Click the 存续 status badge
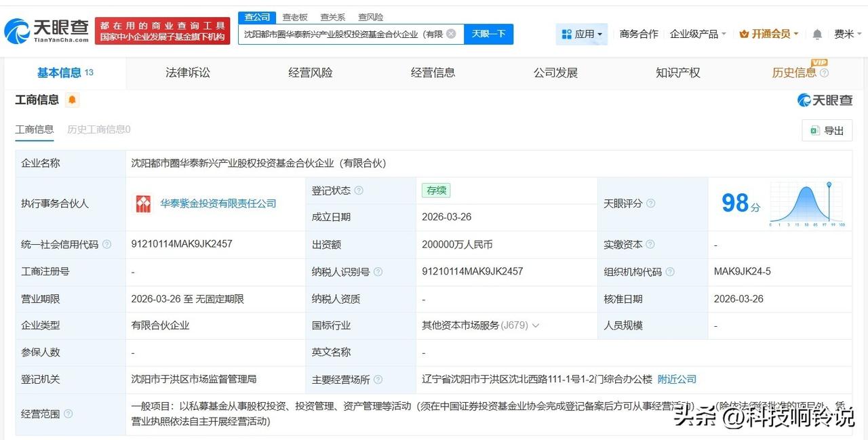Viewport: 868px width, 440px height. pyautogui.click(x=435, y=191)
